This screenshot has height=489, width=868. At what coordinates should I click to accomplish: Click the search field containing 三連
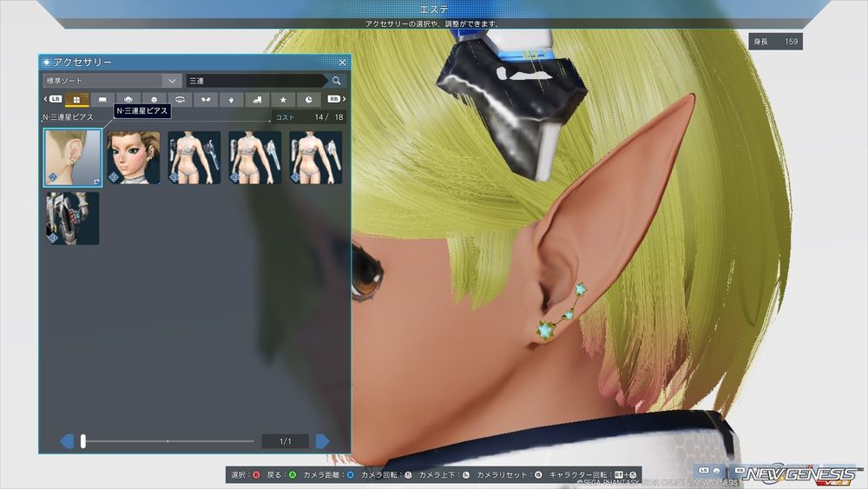click(258, 81)
